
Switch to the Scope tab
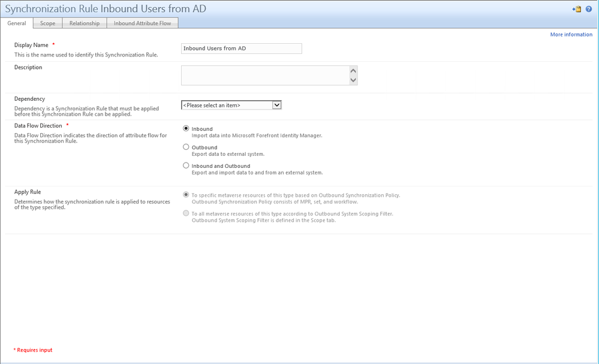pyautogui.click(x=47, y=23)
